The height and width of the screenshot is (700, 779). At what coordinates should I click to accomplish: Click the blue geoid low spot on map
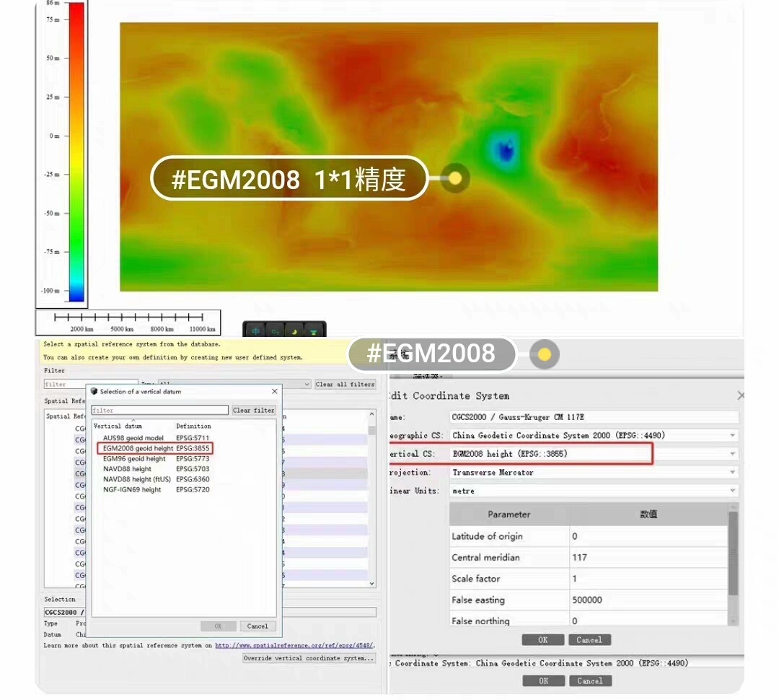point(505,149)
